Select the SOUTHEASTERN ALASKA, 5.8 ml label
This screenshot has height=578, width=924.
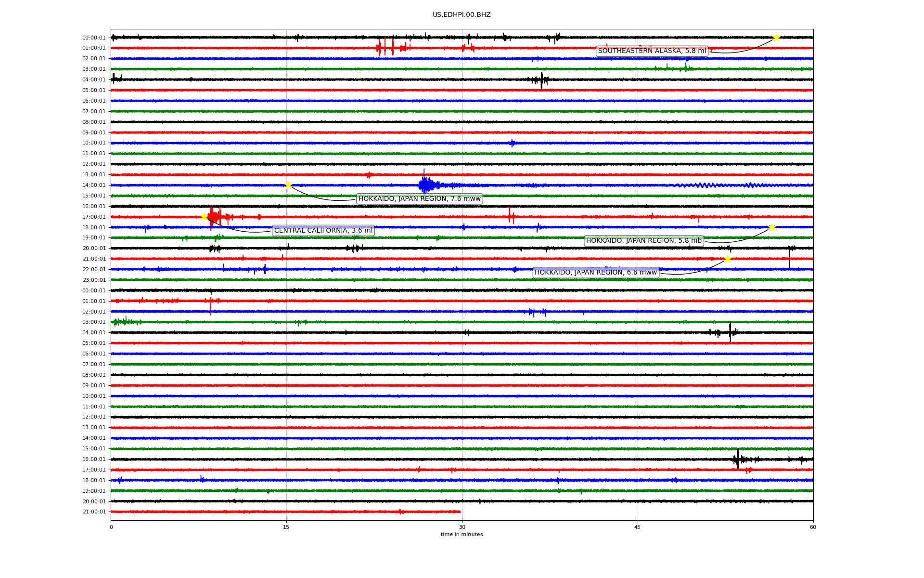click(652, 51)
